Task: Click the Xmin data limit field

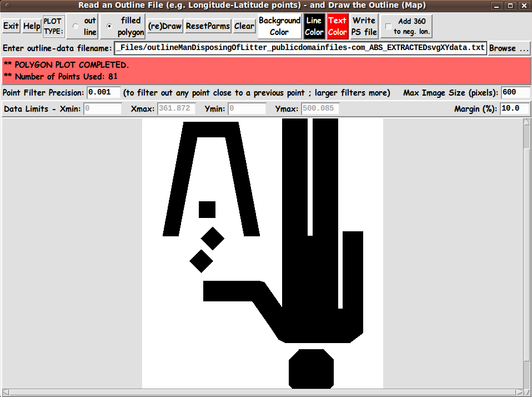Action: [x=103, y=108]
